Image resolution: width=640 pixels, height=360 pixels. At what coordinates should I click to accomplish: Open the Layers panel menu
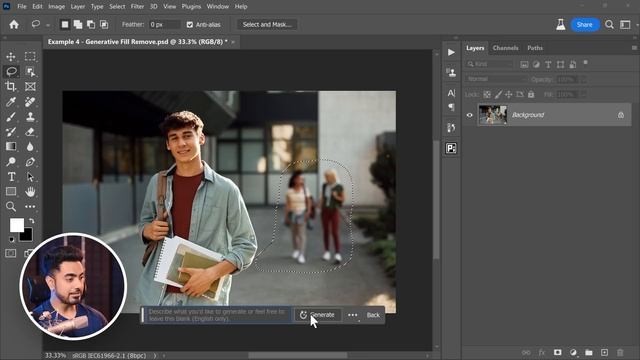pyautogui.click(x=634, y=48)
